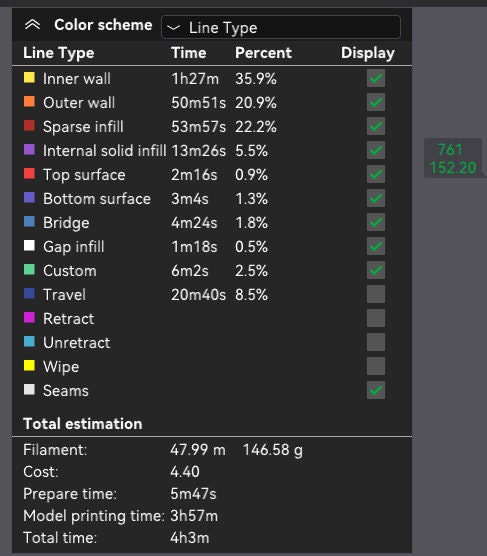Click the Time column header

pos(189,53)
